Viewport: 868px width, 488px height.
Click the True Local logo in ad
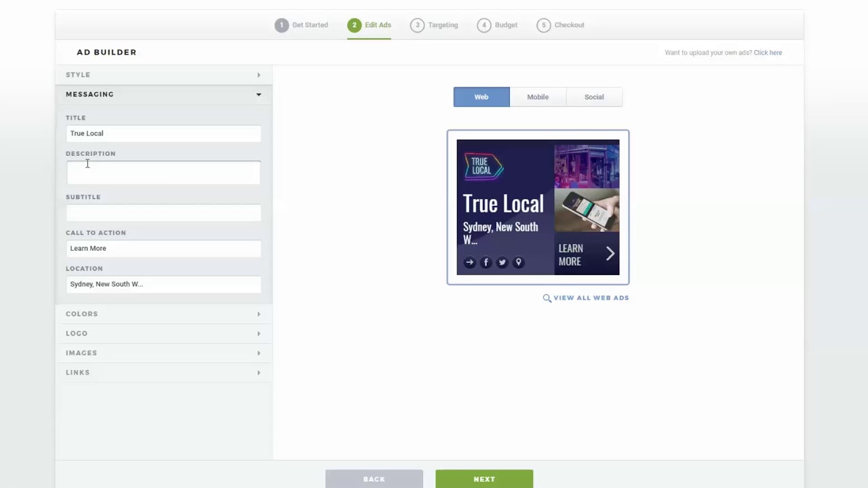coord(484,166)
